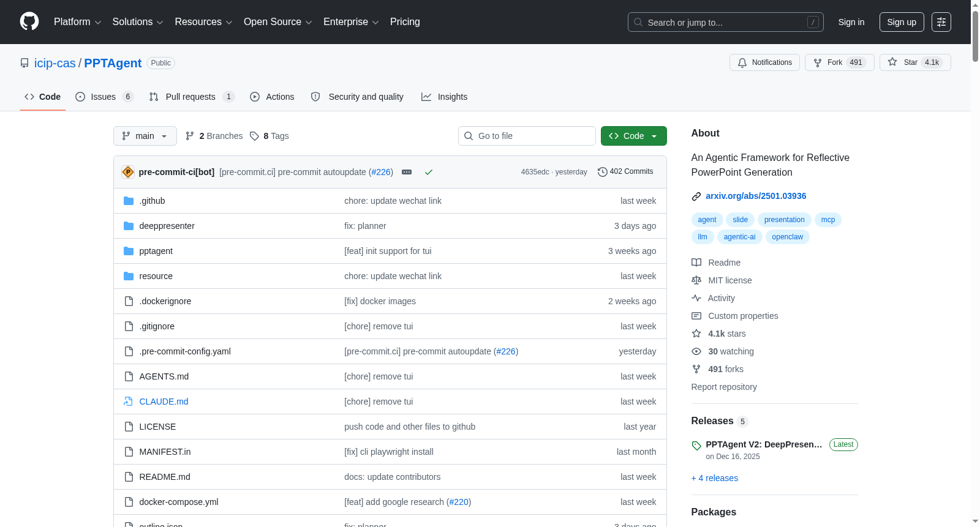Image resolution: width=980 pixels, height=527 pixels.
Task: Switch to the Actions tab
Action: pyautogui.click(x=272, y=97)
